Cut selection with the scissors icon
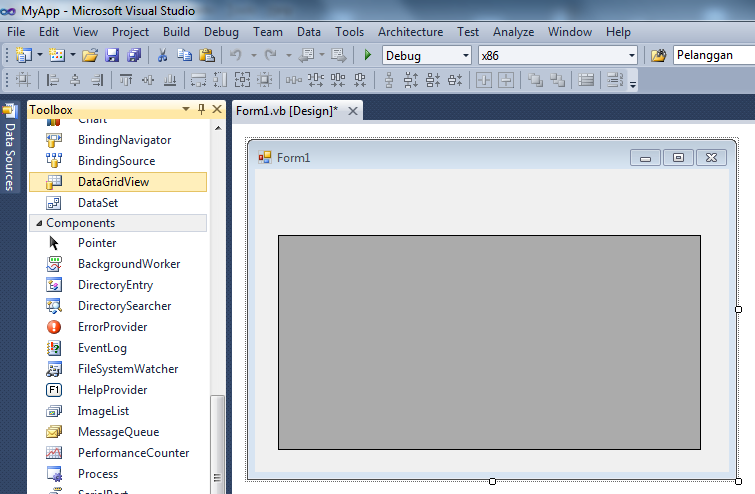The width and height of the screenshot is (755, 494). [x=162, y=55]
